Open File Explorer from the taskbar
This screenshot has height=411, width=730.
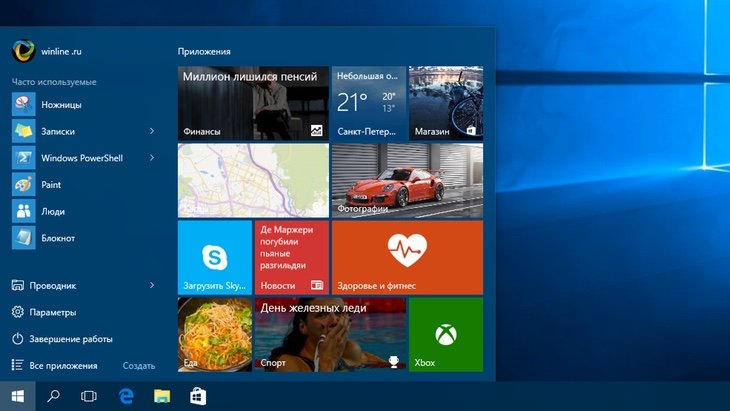point(162,396)
